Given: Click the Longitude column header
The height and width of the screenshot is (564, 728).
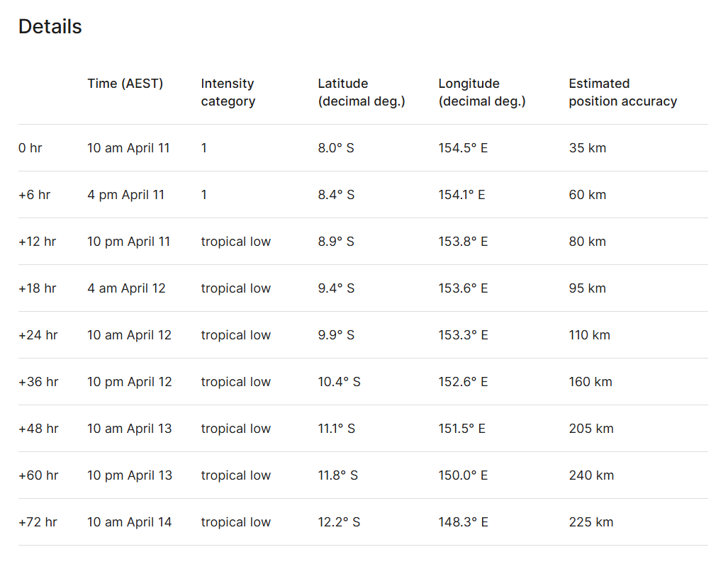Looking at the screenshot, I should 481,92.
